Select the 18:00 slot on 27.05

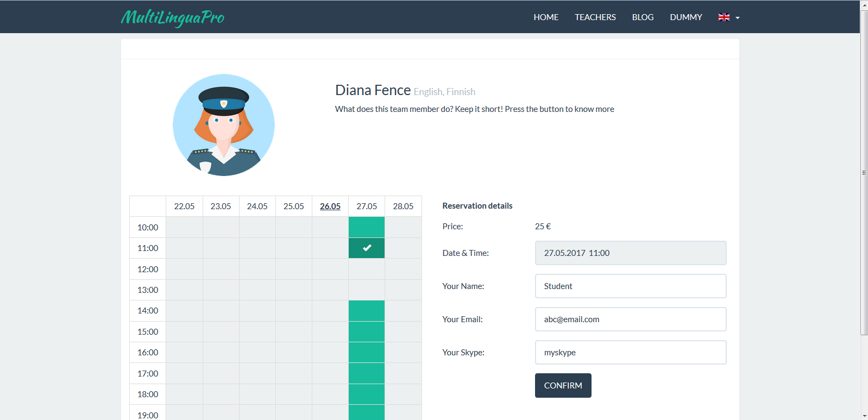(367, 394)
